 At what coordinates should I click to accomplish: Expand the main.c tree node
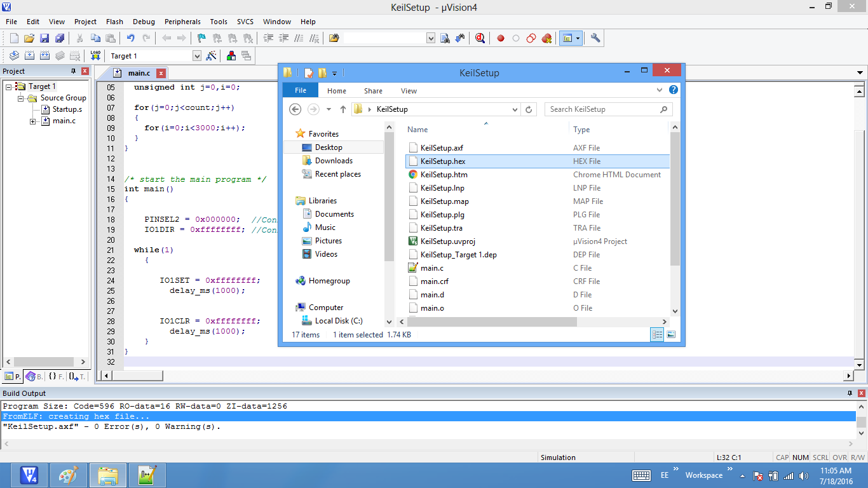point(32,121)
